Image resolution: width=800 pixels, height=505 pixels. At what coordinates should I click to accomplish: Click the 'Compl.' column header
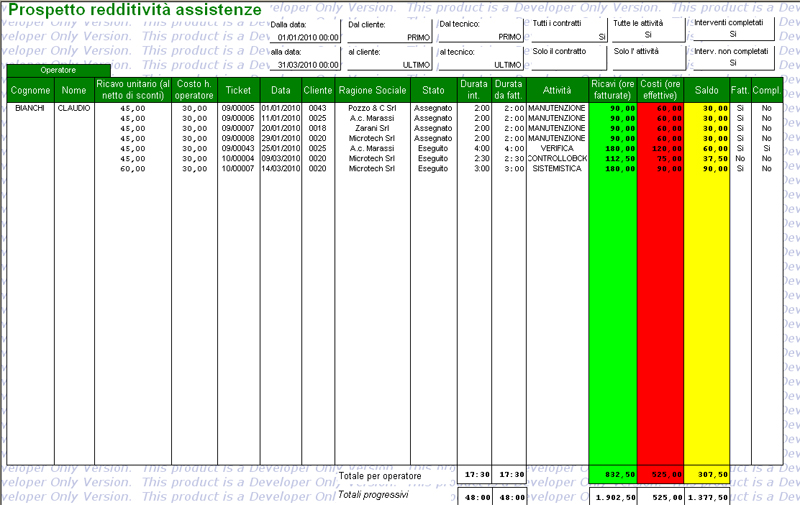(x=767, y=90)
